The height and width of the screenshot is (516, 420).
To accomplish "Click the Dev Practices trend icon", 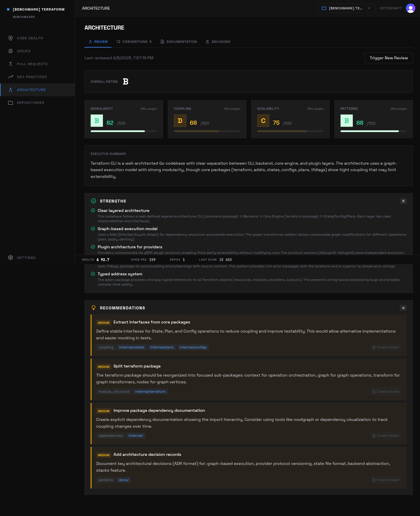I will coord(11,77).
